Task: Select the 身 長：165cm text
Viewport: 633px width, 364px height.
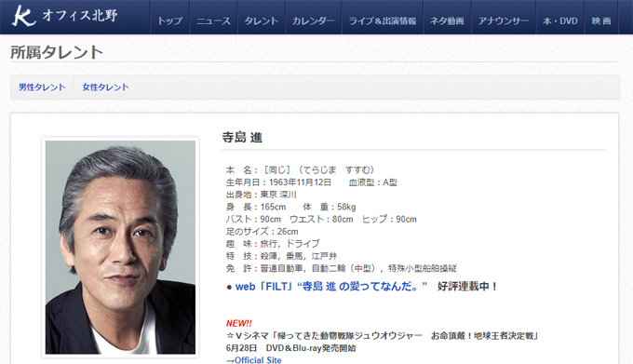Action: (x=256, y=207)
